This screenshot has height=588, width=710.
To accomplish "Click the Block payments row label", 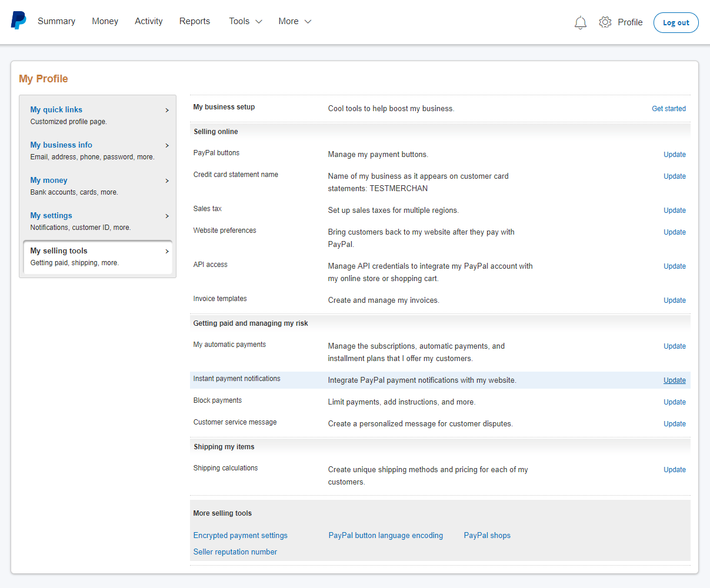I will [218, 400].
